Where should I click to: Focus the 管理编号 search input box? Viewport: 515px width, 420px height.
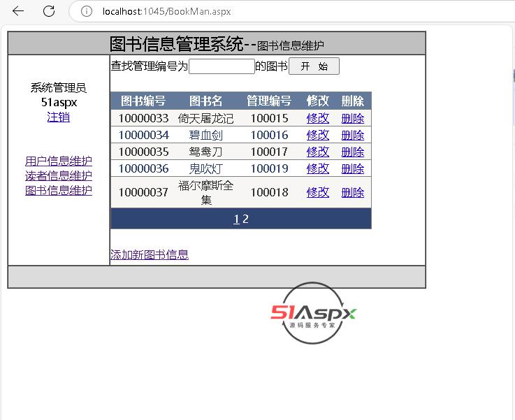click(x=222, y=66)
